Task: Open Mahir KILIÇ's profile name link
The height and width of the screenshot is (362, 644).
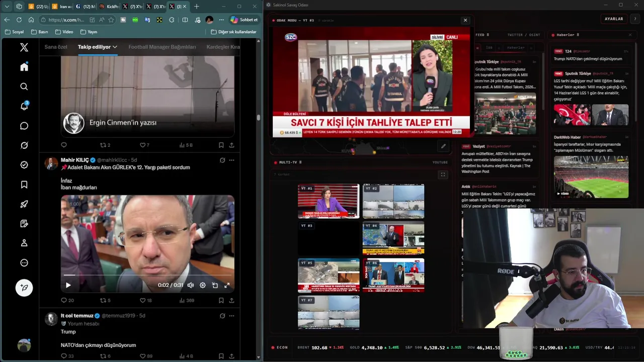Action: pyautogui.click(x=74, y=160)
